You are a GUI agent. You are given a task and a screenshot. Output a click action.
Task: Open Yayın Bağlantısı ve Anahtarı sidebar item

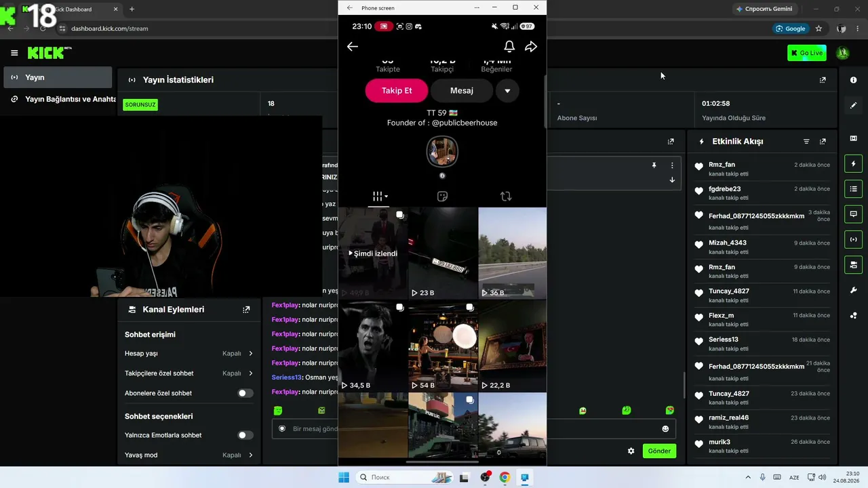[x=61, y=99]
